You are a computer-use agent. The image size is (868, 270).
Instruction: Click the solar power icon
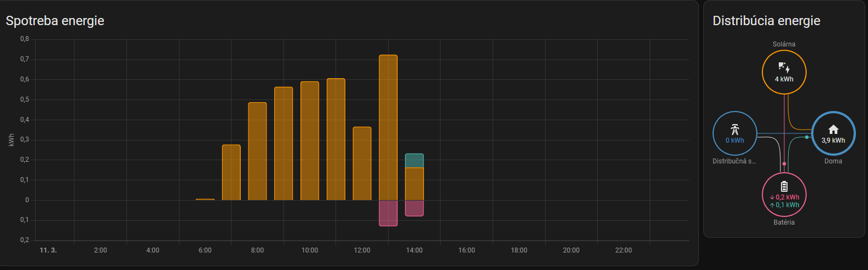coord(784,67)
